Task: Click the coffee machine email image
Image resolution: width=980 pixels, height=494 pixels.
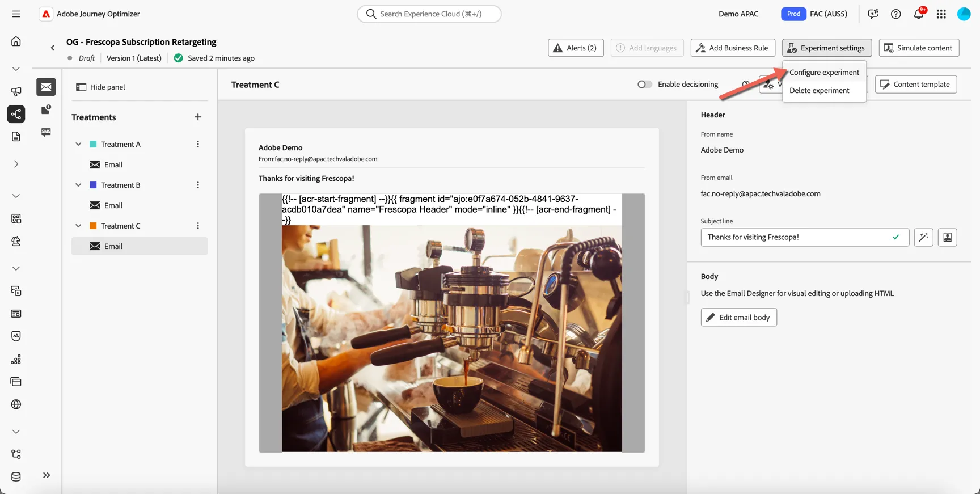Action: (x=452, y=339)
